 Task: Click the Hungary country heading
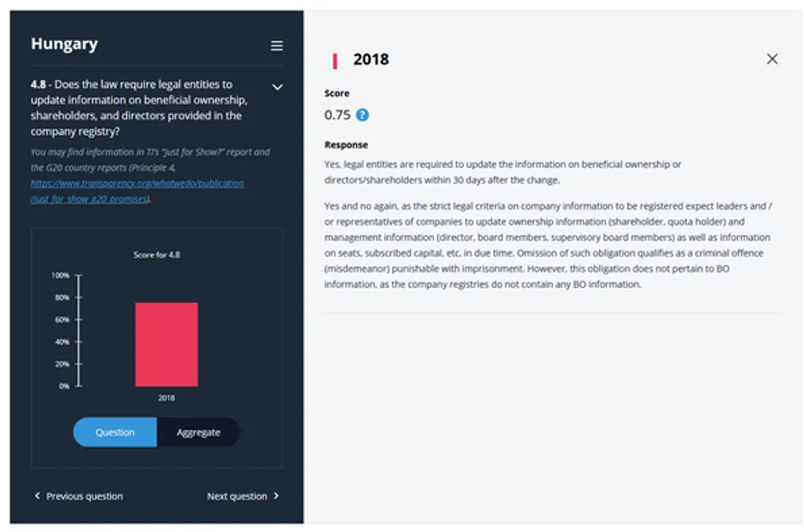[64, 44]
